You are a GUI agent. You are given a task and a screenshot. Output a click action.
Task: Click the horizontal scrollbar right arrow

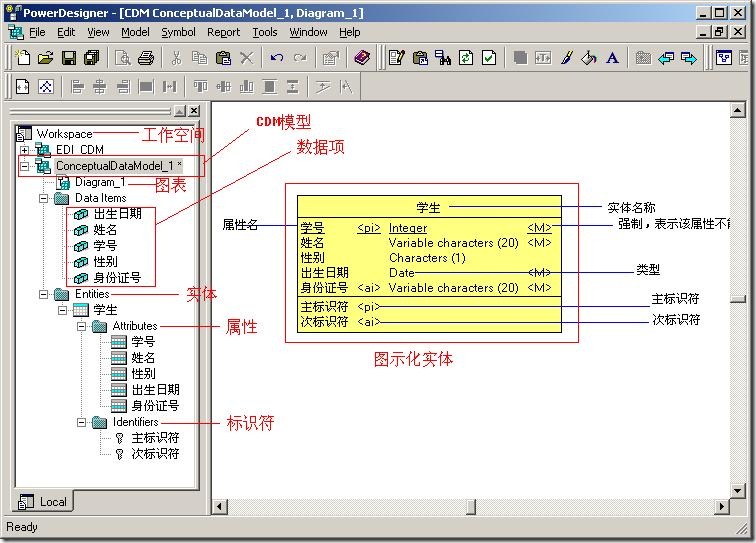[721, 506]
